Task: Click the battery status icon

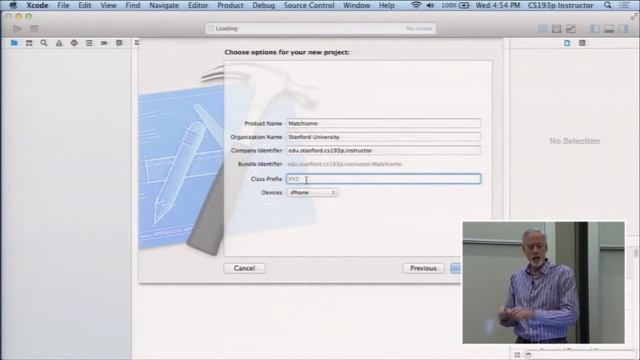Action: click(464, 5)
